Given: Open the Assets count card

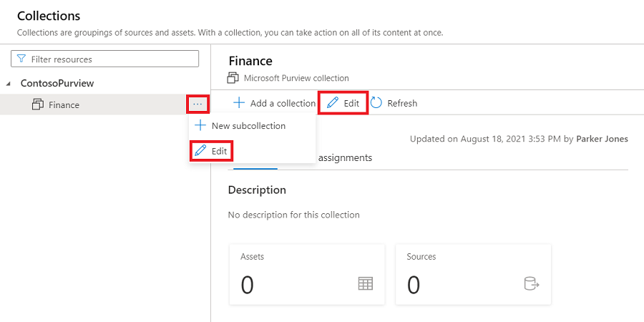Looking at the screenshot, I should (307, 277).
